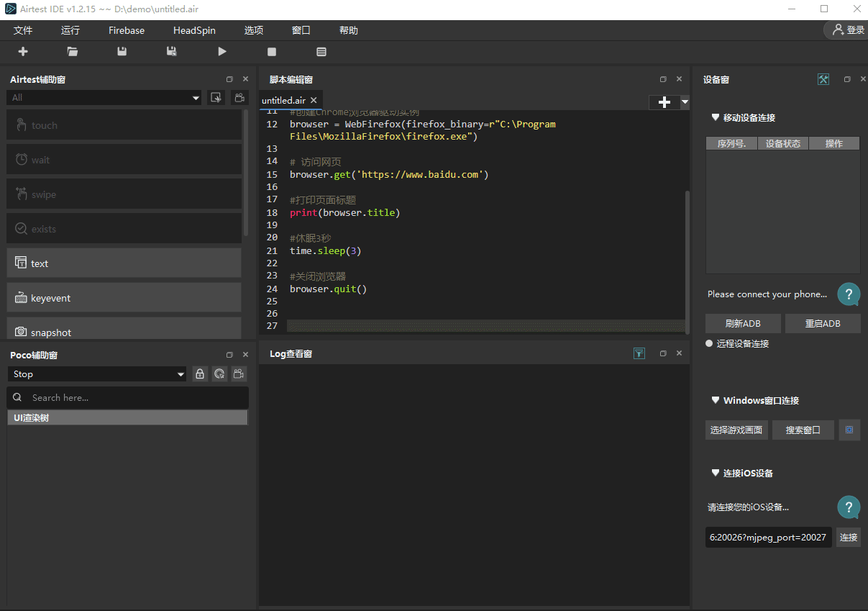The height and width of the screenshot is (611, 868).
Task: Select the exists command
Action: (124, 229)
